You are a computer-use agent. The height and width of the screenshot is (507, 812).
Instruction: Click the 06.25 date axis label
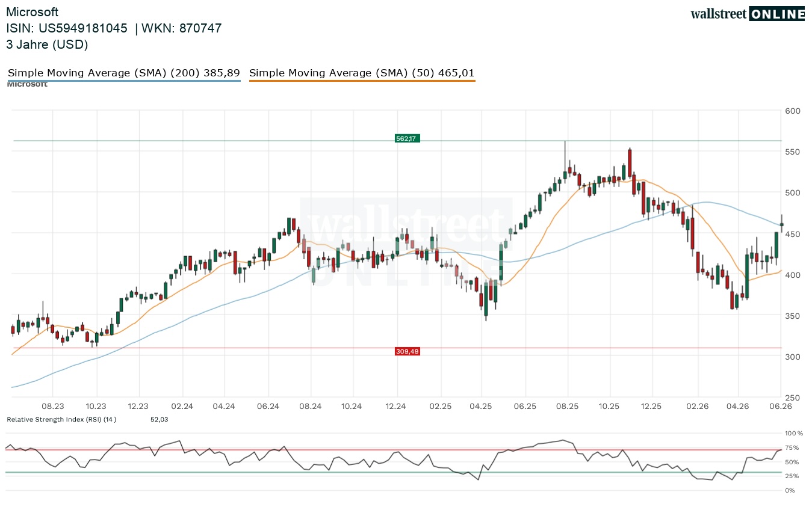(x=525, y=407)
